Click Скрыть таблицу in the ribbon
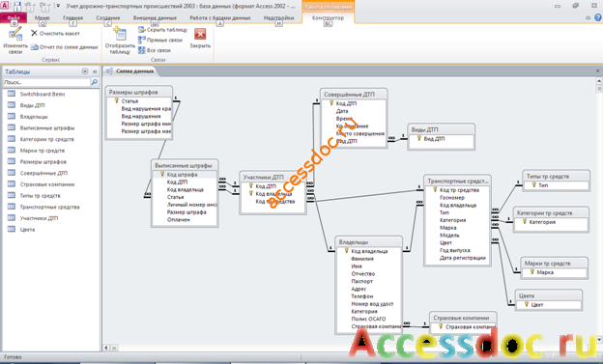Screen dimensions: 603x364 click(x=162, y=30)
